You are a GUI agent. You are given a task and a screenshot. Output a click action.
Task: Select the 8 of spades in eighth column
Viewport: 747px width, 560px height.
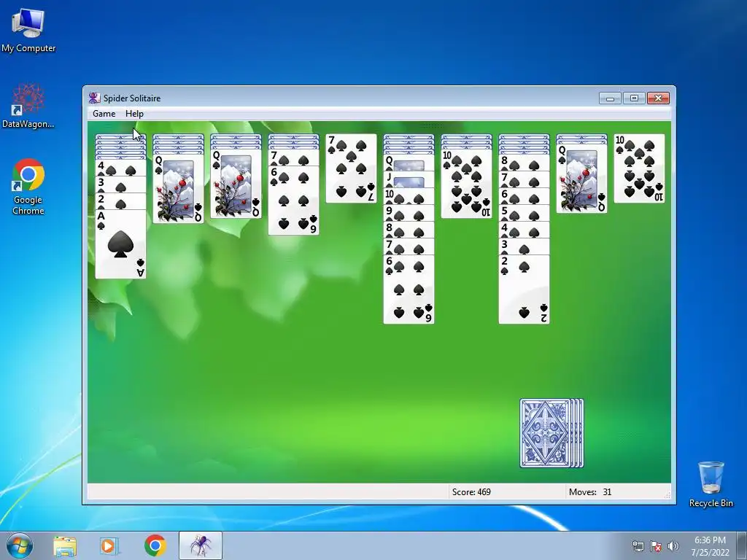pyautogui.click(x=524, y=163)
